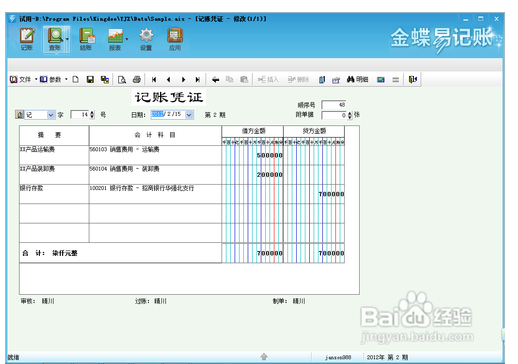Viewport: 518px width, 364px height.
Task: Click the 附单据 attachments count field
Action: (334, 115)
